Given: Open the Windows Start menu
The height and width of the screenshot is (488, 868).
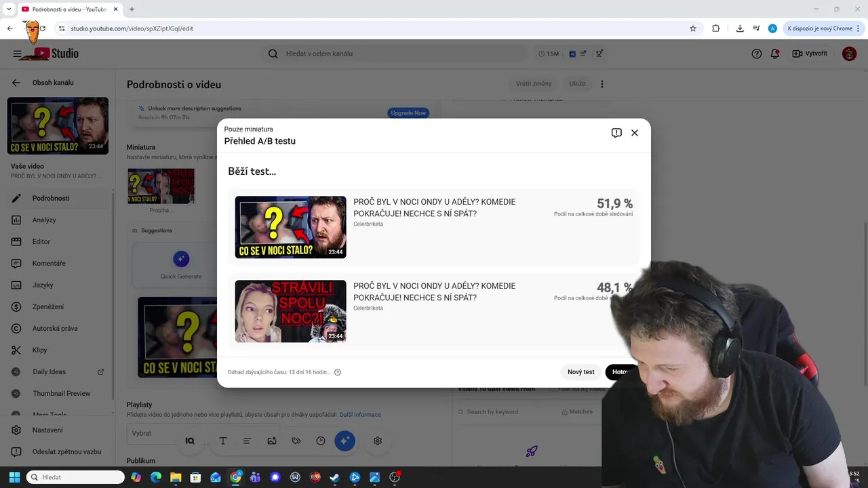Looking at the screenshot, I should [x=14, y=477].
